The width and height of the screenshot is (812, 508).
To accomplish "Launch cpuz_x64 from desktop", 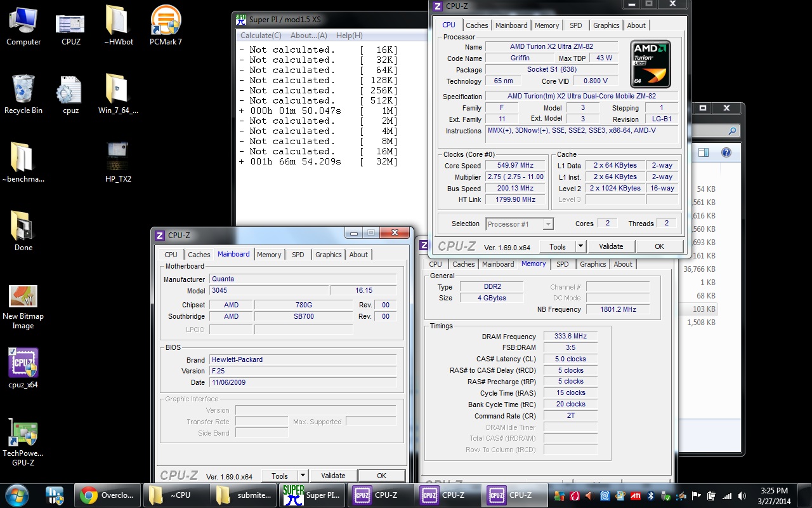I will click(23, 370).
